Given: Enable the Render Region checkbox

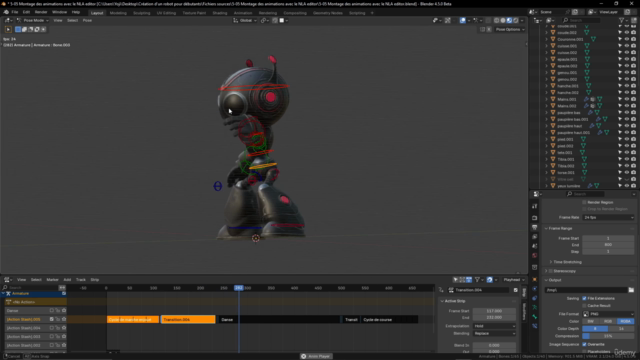Looking at the screenshot, I should click(x=584, y=202).
